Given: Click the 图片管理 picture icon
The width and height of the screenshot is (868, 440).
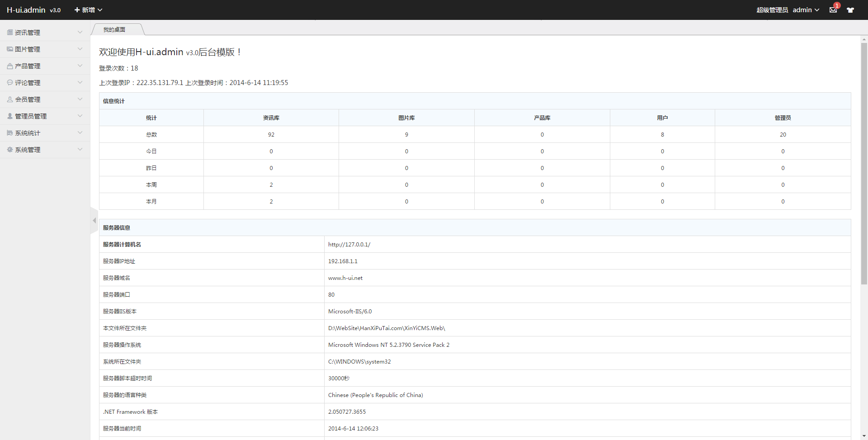Looking at the screenshot, I should pos(10,49).
